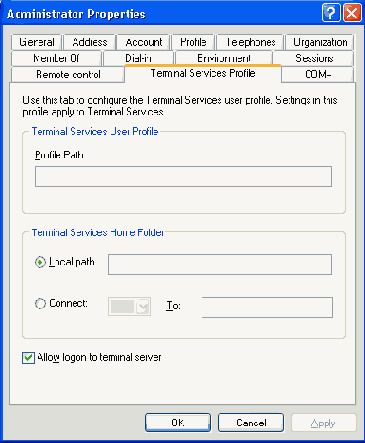Switch to the Member Of tab
Image resolution: width=365 pixels, height=443 pixels.
click(56, 58)
